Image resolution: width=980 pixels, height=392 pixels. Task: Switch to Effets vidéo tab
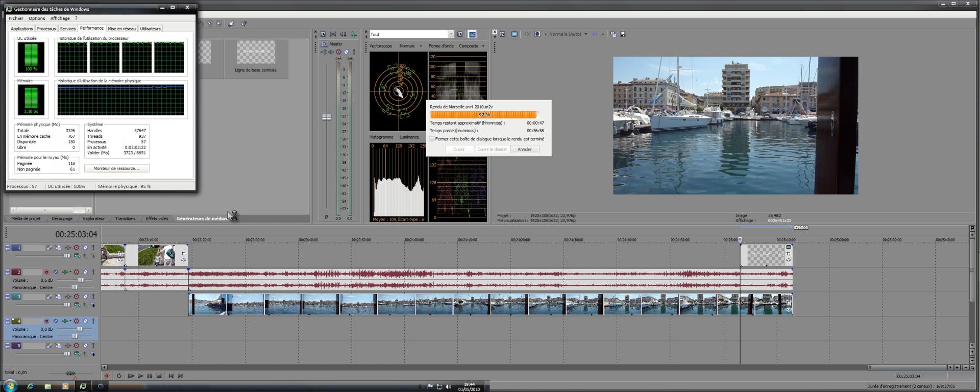pyautogui.click(x=157, y=218)
